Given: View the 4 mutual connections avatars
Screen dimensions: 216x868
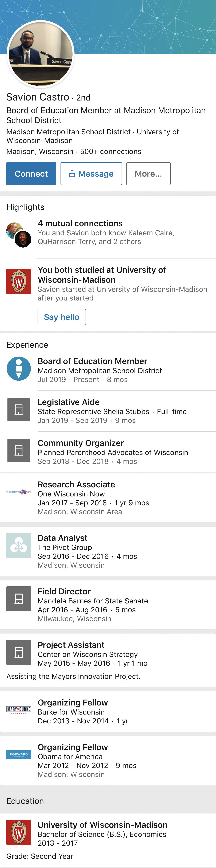Looking at the screenshot, I should click(x=19, y=235).
